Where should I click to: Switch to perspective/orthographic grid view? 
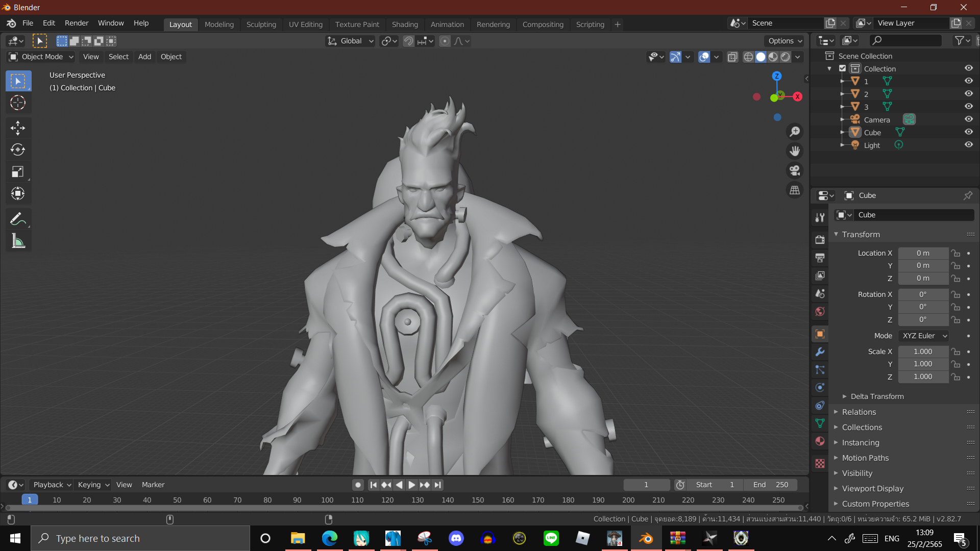(x=795, y=190)
